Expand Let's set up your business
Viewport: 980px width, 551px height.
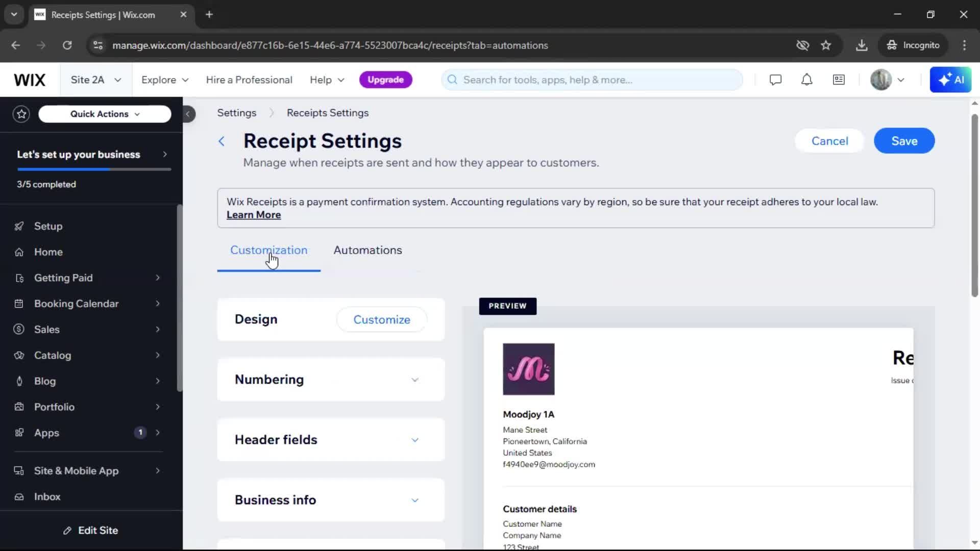(x=92, y=155)
